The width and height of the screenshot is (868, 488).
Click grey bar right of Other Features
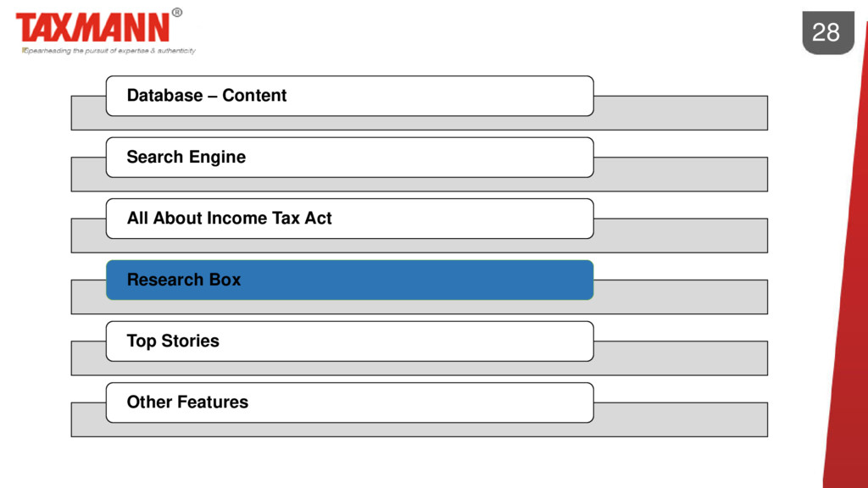click(x=681, y=419)
